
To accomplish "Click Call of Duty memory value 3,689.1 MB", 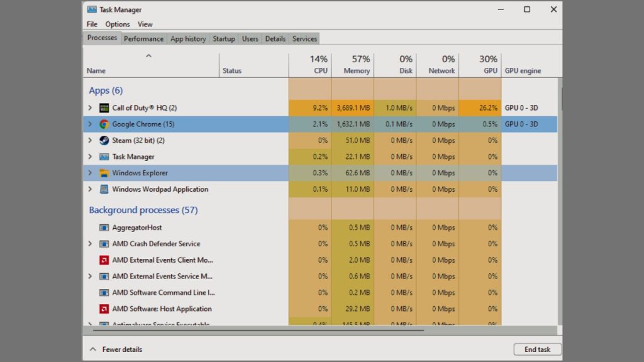I will pos(353,108).
